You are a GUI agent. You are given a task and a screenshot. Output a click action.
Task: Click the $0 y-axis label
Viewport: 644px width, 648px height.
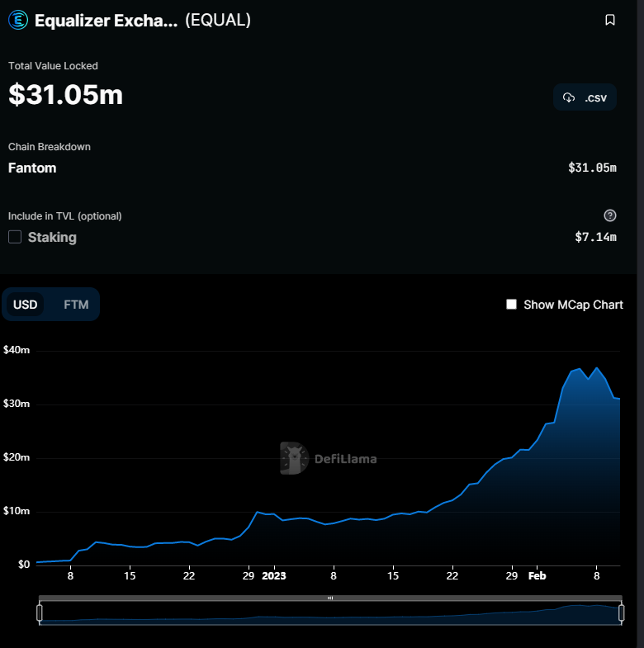24,565
